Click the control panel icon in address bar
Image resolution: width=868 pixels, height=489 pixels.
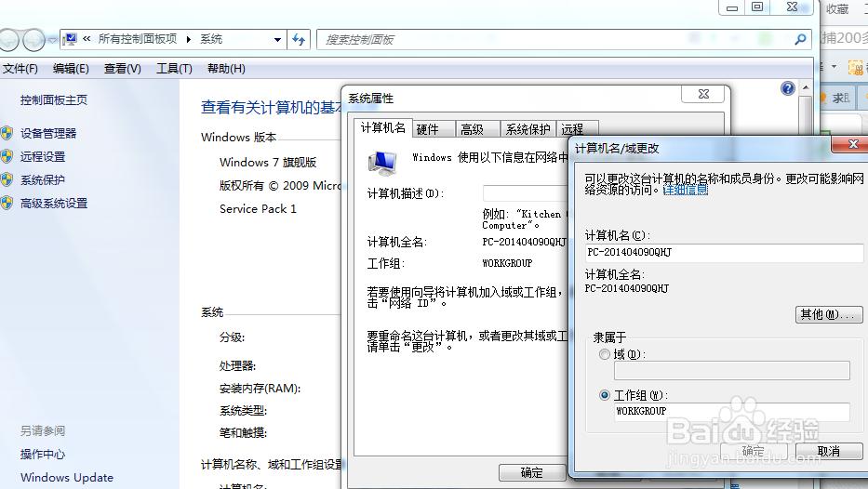click(71, 39)
